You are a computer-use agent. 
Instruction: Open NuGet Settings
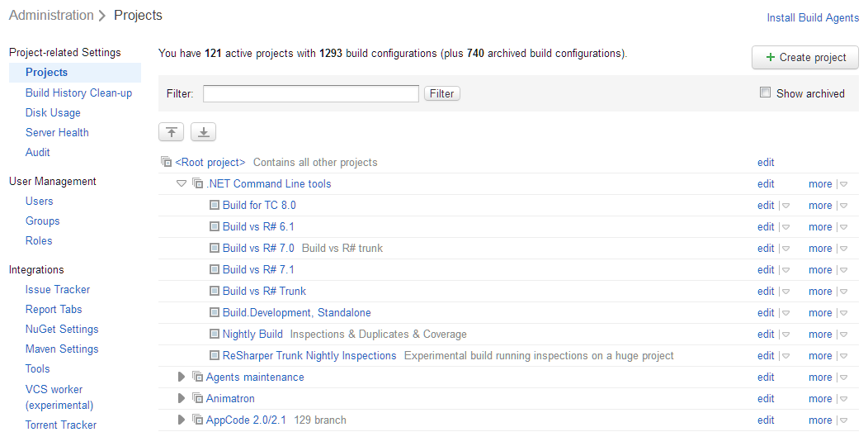[x=62, y=330]
